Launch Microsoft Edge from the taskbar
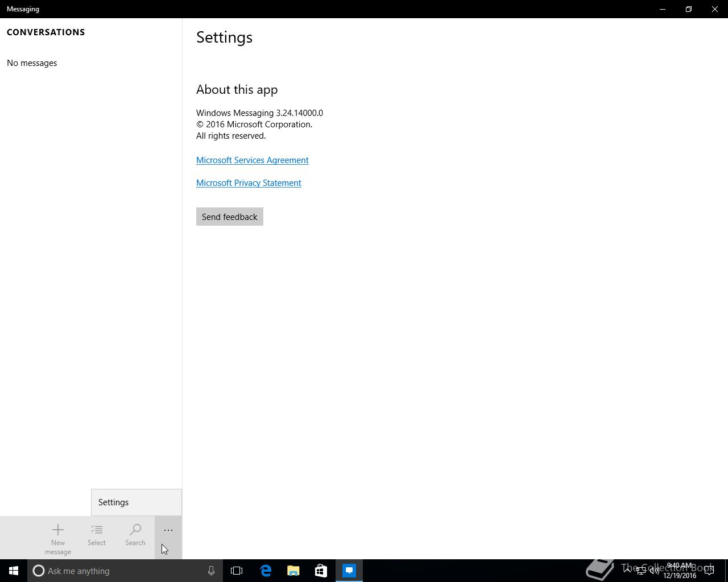Screen dimensions: 728x582 [266, 571]
